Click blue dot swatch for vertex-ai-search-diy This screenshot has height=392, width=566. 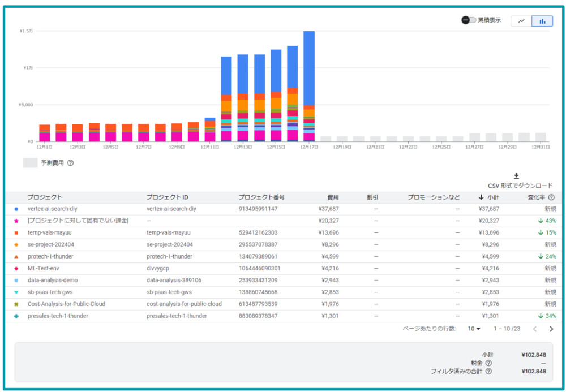tap(16, 209)
